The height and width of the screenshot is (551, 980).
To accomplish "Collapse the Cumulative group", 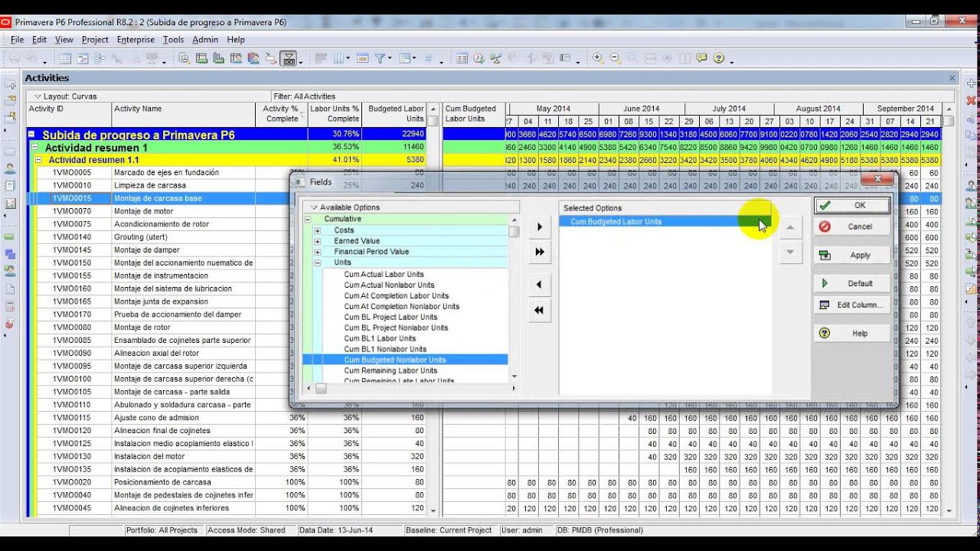I will pyautogui.click(x=308, y=219).
